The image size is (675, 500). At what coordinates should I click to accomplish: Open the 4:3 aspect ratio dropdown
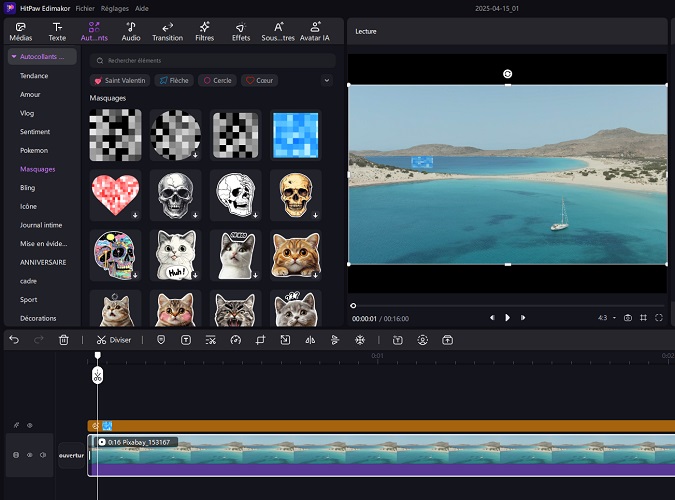click(x=607, y=318)
